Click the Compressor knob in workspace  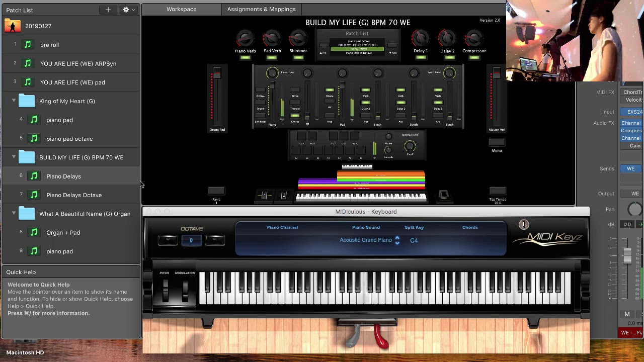474,39
